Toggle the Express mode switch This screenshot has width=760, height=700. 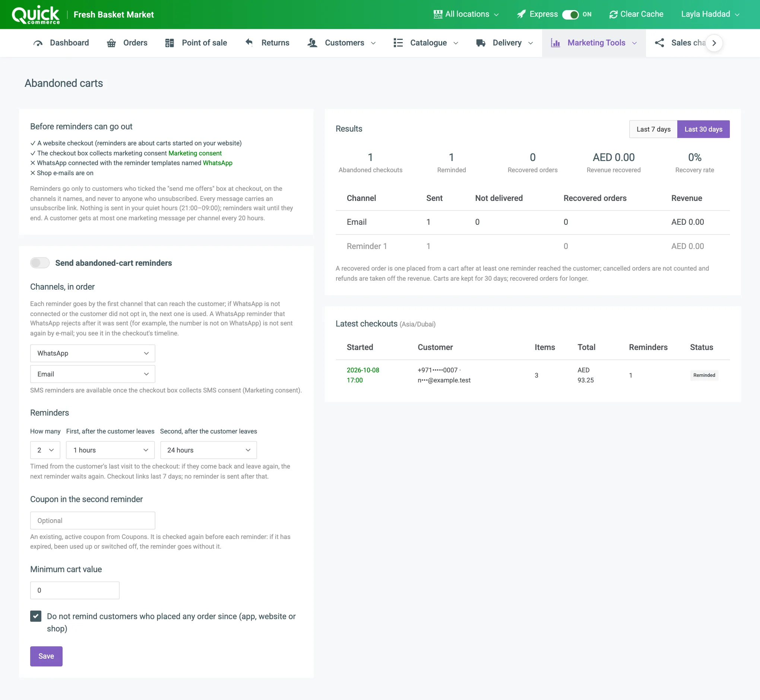tap(570, 15)
